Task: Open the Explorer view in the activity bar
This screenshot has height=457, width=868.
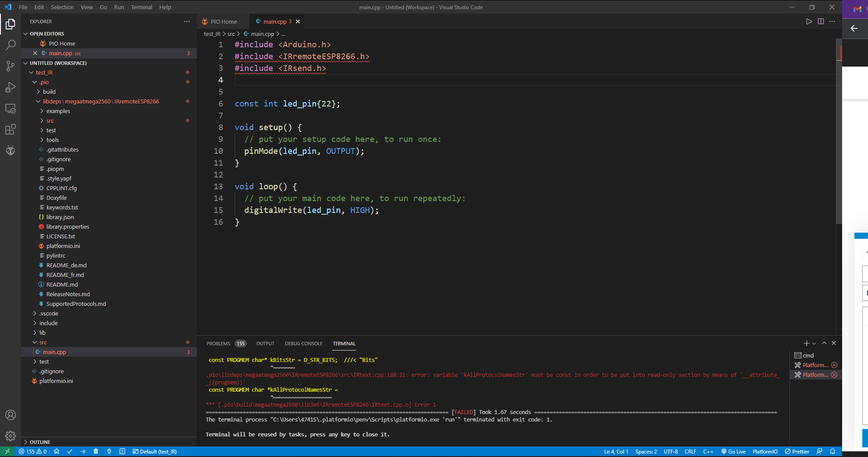Action: click(11, 24)
